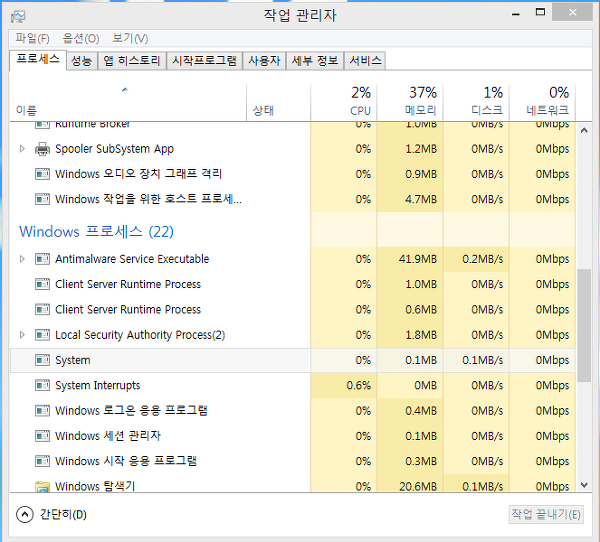
Task: Expand the Spooler SubSystem App row
Action: coord(22,149)
